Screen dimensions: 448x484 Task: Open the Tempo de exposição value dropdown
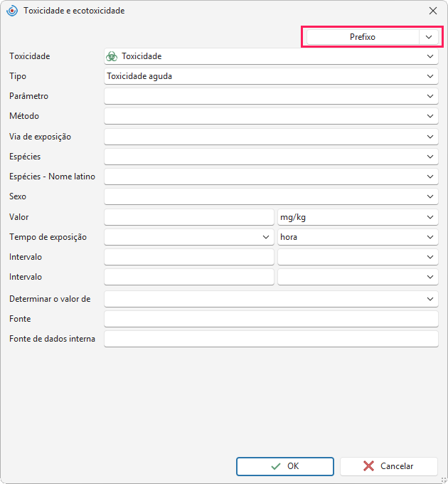tap(189, 237)
